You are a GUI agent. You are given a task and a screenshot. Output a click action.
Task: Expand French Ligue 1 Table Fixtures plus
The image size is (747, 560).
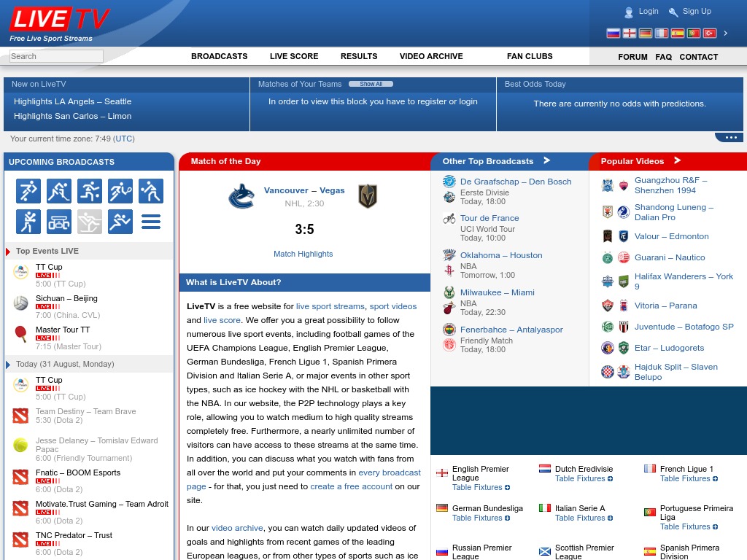tap(715, 479)
